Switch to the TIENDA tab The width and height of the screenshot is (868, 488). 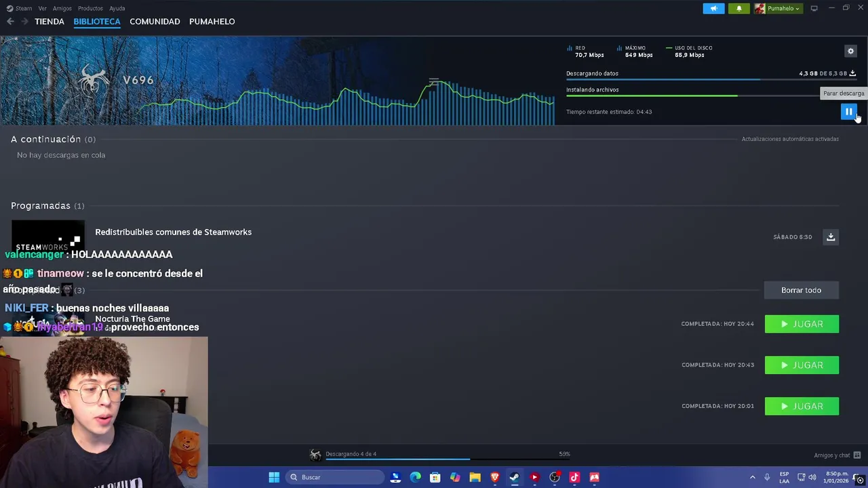pos(50,22)
